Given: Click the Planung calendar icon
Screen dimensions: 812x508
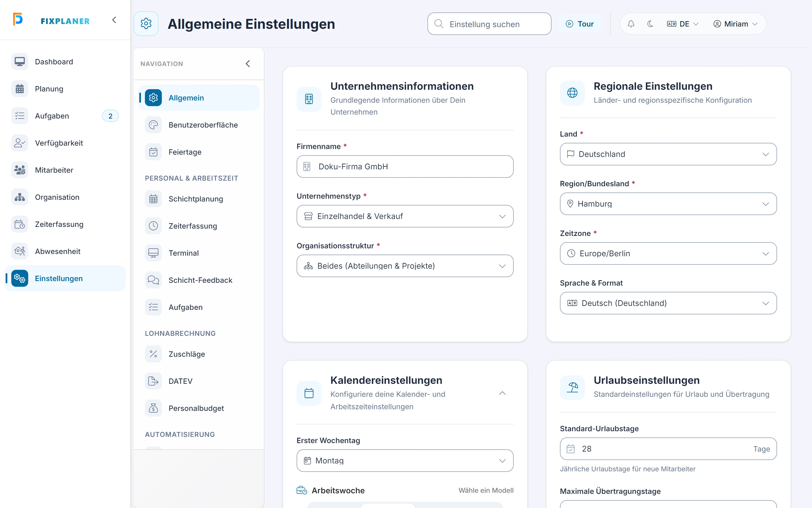Looking at the screenshot, I should coord(19,89).
